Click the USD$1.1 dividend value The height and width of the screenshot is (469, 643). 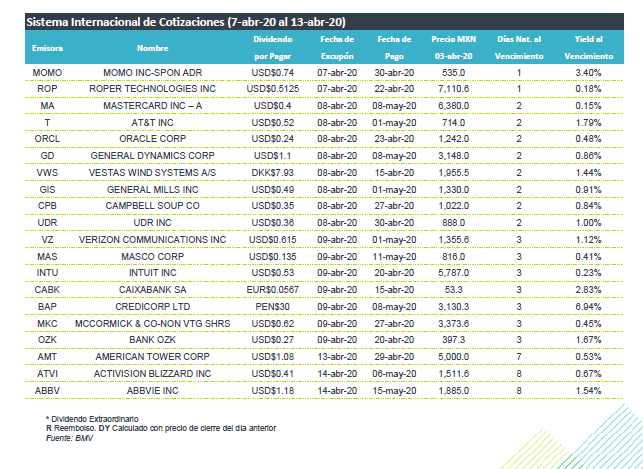pos(273,156)
